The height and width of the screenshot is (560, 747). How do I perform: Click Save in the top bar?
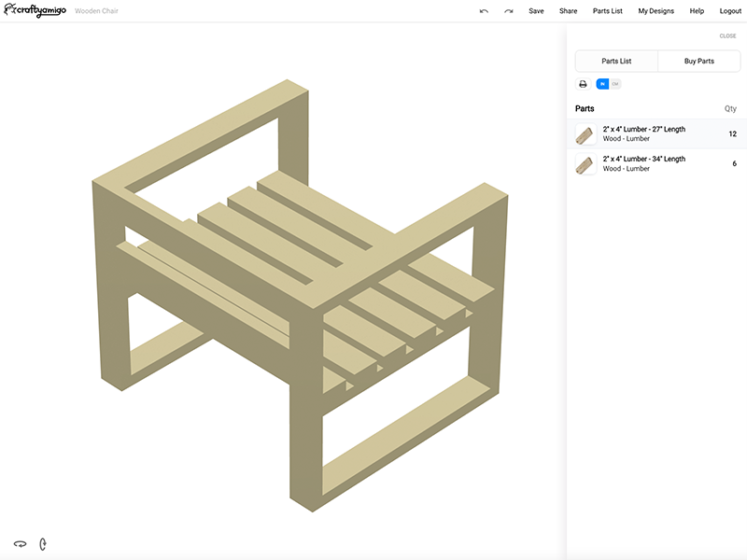(x=536, y=11)
